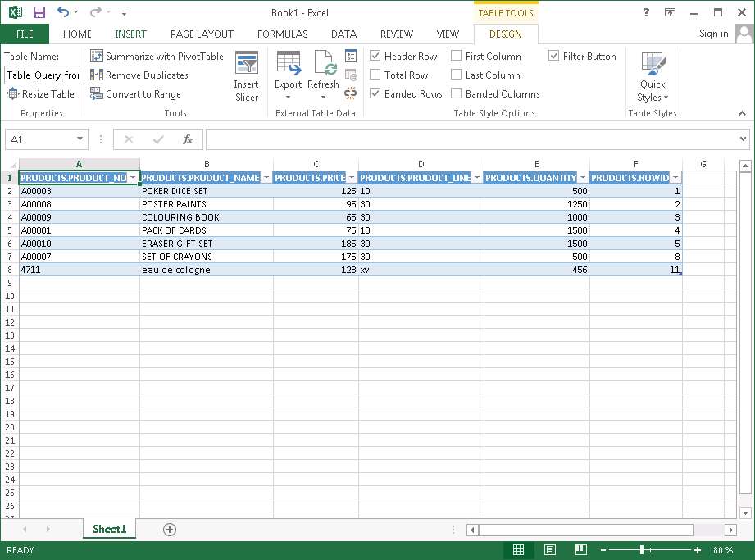Open the Name Box dropdown arrow
Image resolution: width=755 pixels, height=560 pixels.
tap(80, 140)
